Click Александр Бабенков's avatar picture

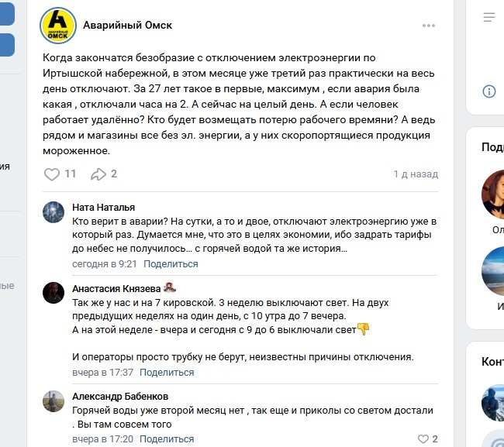point(54,401)
